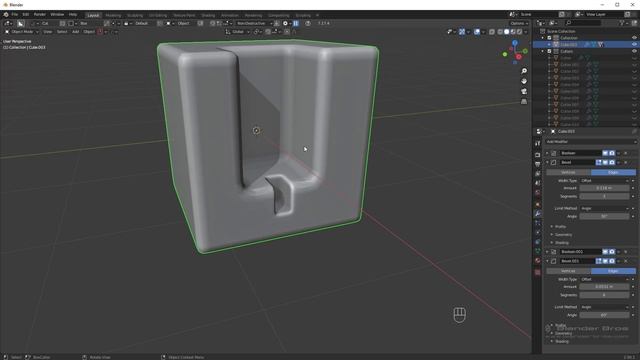Select Vertices in first Bevel modifier
Screen dimensions: 640x360
[x=568, y=172]
